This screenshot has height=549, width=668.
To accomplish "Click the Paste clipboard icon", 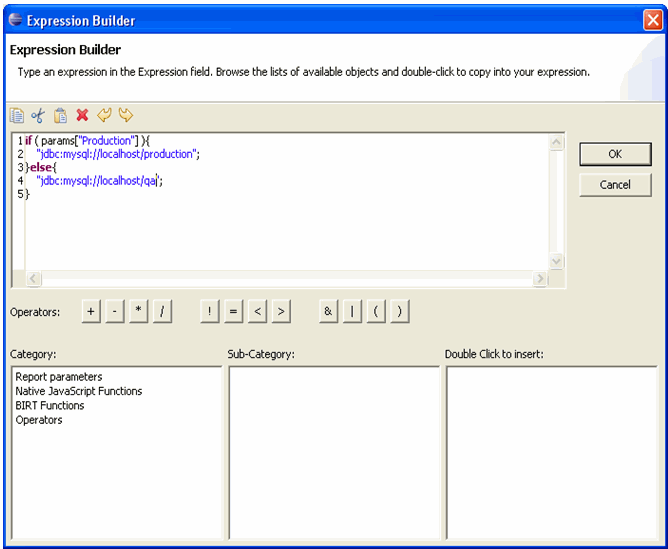I will tap(60, 115).
